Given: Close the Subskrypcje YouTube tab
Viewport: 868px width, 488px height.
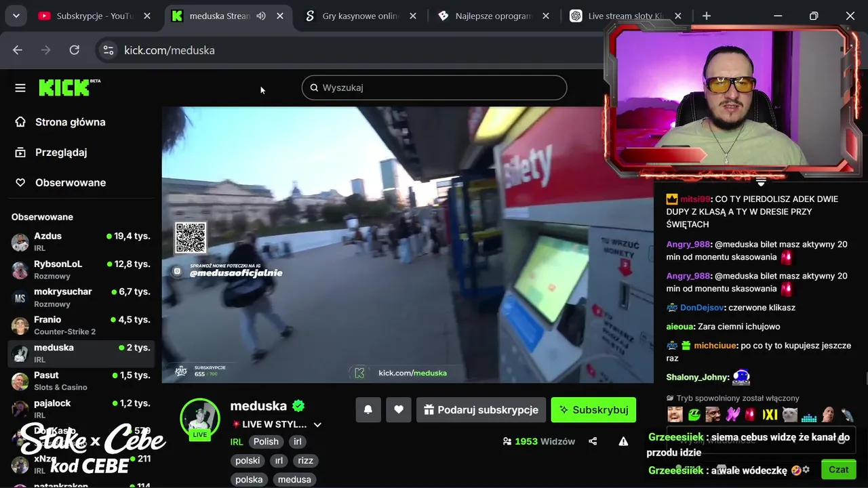Looking at the screenshot, I should click(147, 16).
